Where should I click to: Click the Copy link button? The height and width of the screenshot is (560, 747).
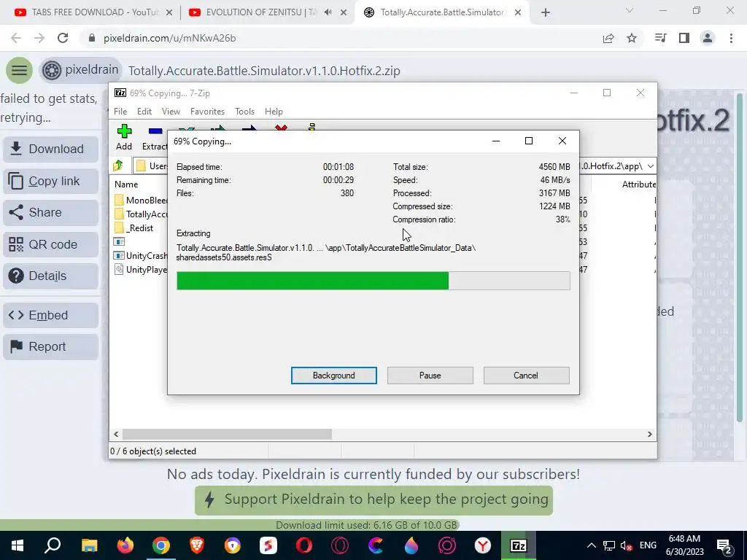tap(50, 181)
